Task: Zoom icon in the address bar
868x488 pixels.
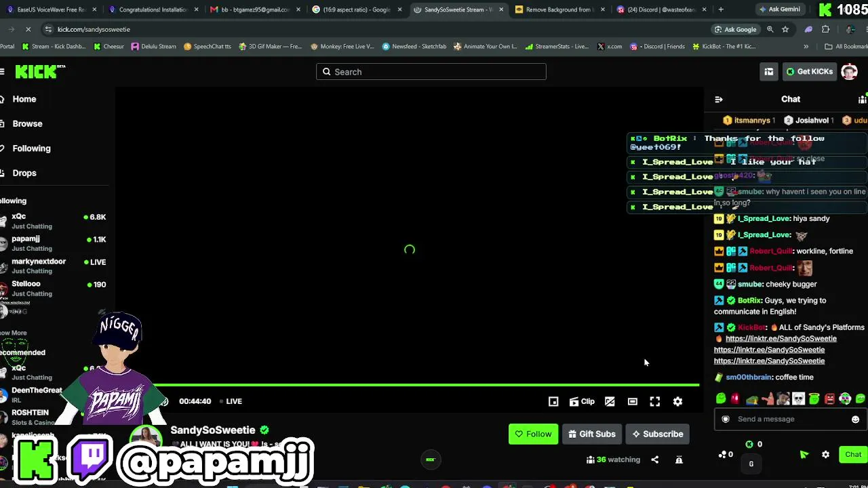Action: click(770, 29)
